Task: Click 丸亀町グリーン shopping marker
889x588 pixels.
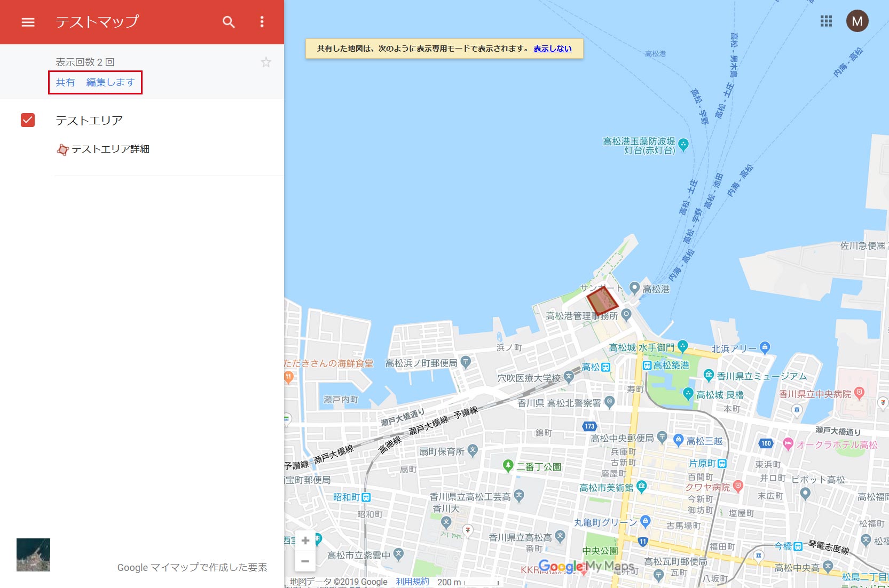Action: 646,521
